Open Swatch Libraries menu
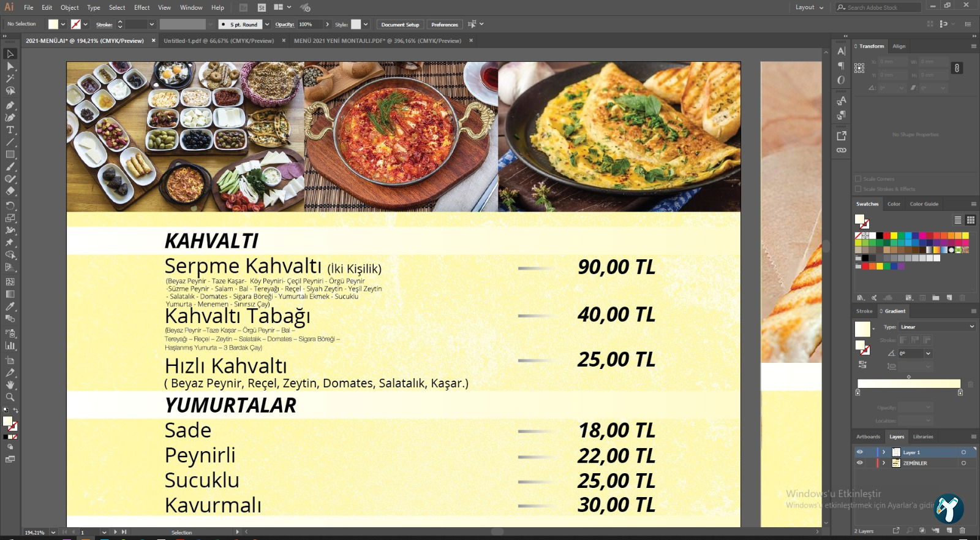Viewport: 980px width, 540px height. tap(861, 297)
